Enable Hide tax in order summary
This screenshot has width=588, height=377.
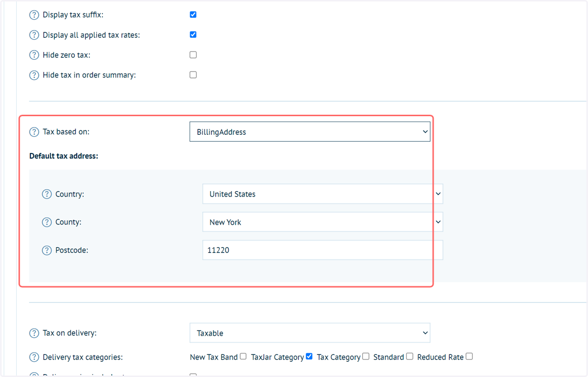pos(193,75)
